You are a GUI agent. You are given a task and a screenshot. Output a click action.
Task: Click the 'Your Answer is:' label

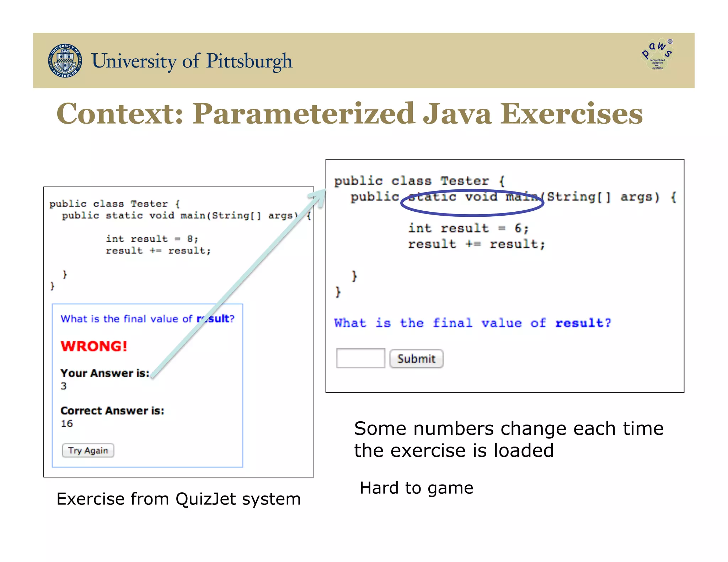[x=105, y=373]
